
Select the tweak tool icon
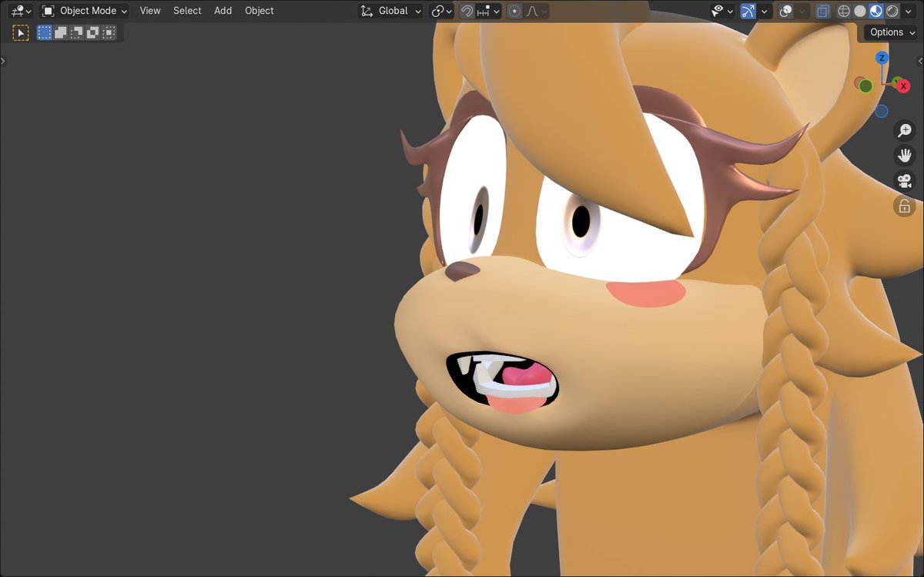pos(21,32)
